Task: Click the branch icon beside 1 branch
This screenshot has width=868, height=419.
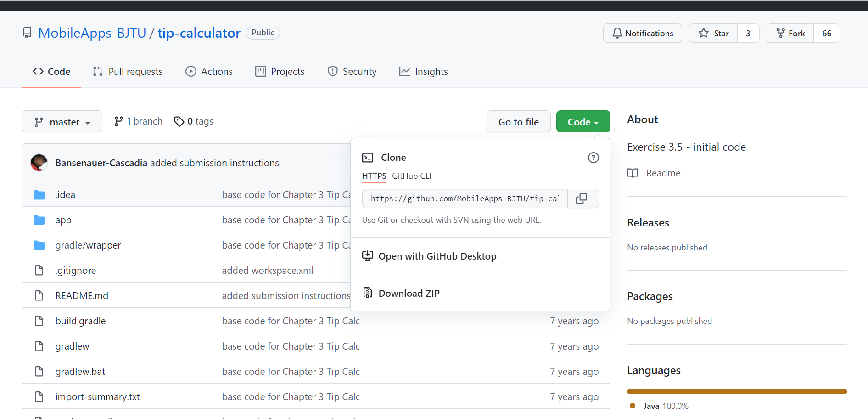Action: coord(118,121)
